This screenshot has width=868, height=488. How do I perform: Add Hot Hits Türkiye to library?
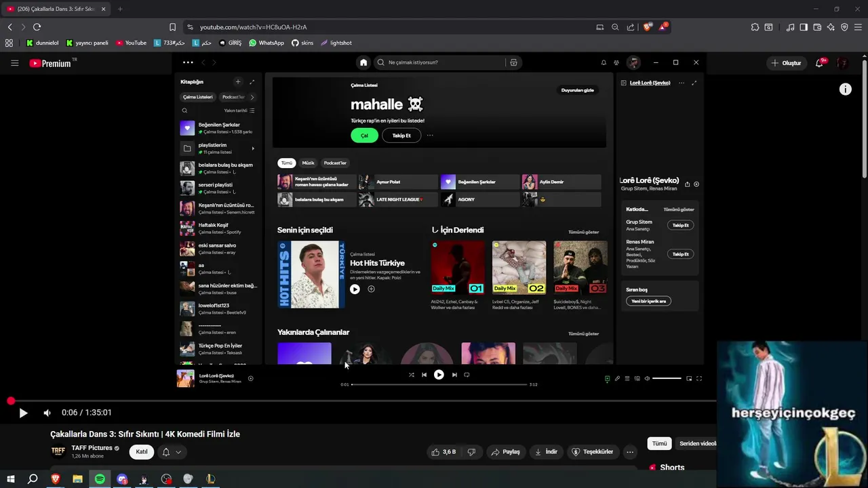371,289
